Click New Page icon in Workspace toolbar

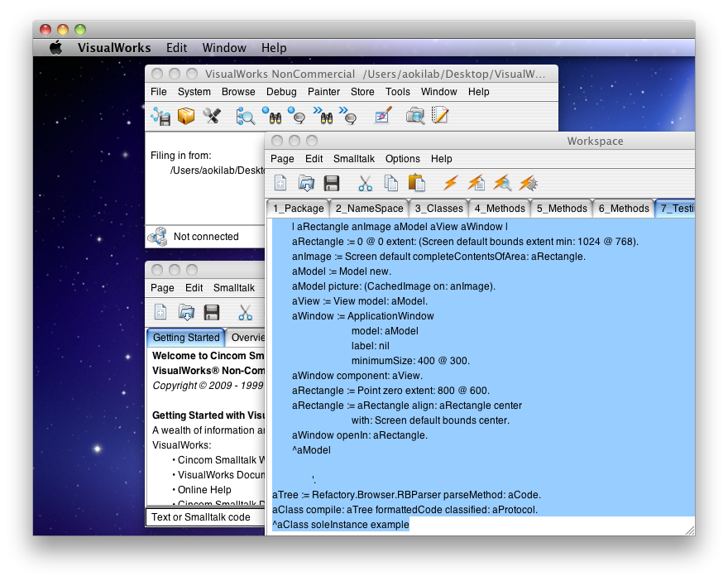coord(280,184)
